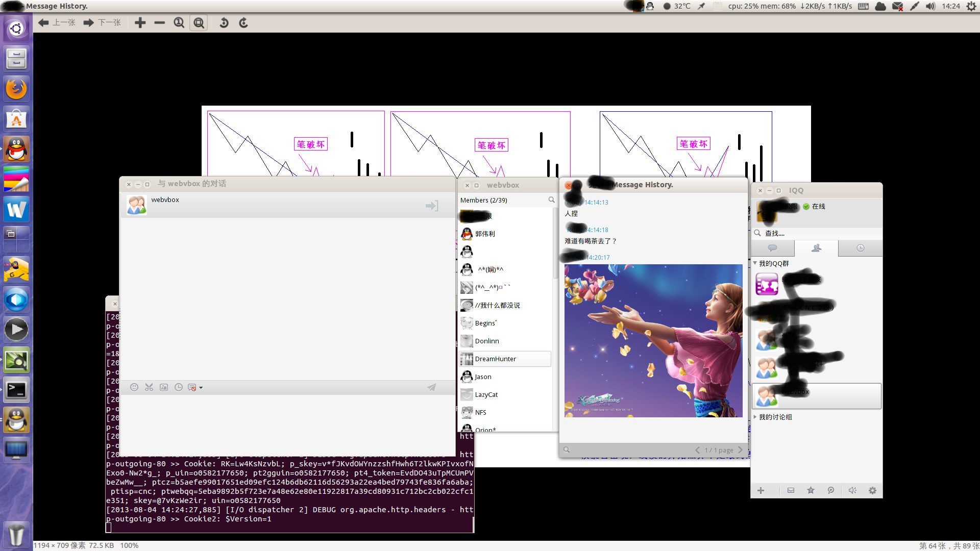Select member LazyCat in the list
The image size is (980, 551).
[505, 394]
